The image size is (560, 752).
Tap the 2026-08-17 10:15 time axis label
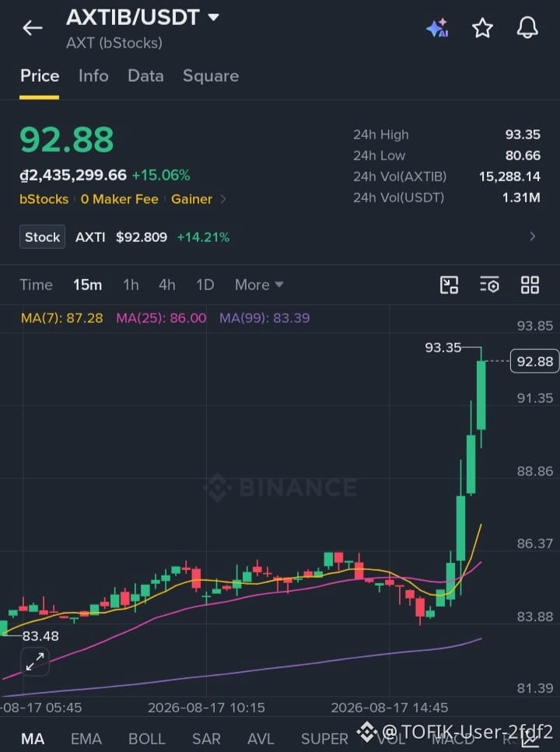click(x=206, y=708)
